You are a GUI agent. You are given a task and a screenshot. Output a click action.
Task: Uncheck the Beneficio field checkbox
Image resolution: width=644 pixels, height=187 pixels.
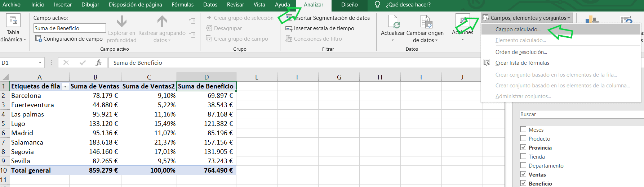(x=523, y=183)
